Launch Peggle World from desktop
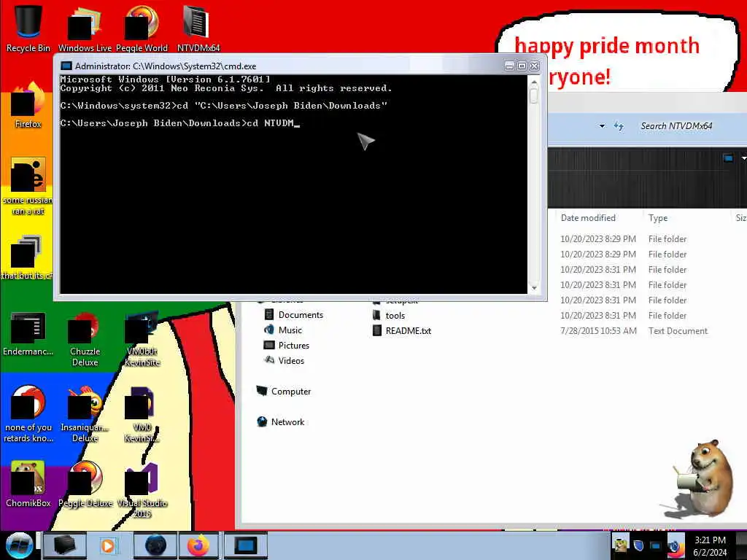Image resolution: width=747 pixels, height=560 pixels. [x=142, y=28]
